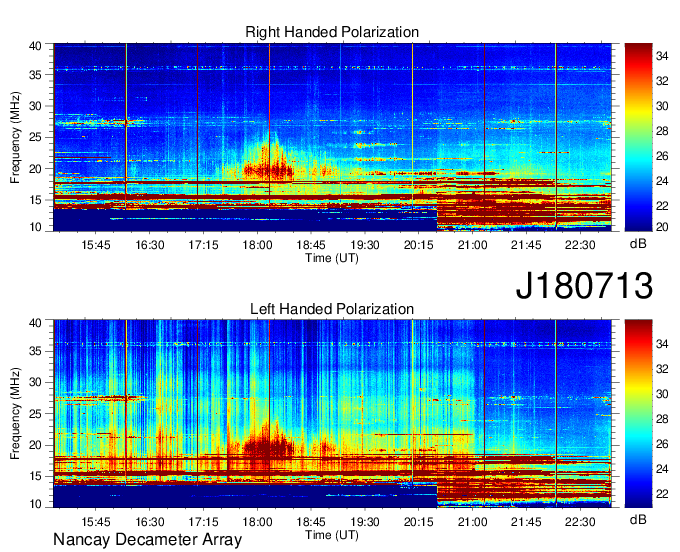The image size is (680, 552).
Task: Click the "28" value on the lower colorbar
Action: (x=662, y=419)
